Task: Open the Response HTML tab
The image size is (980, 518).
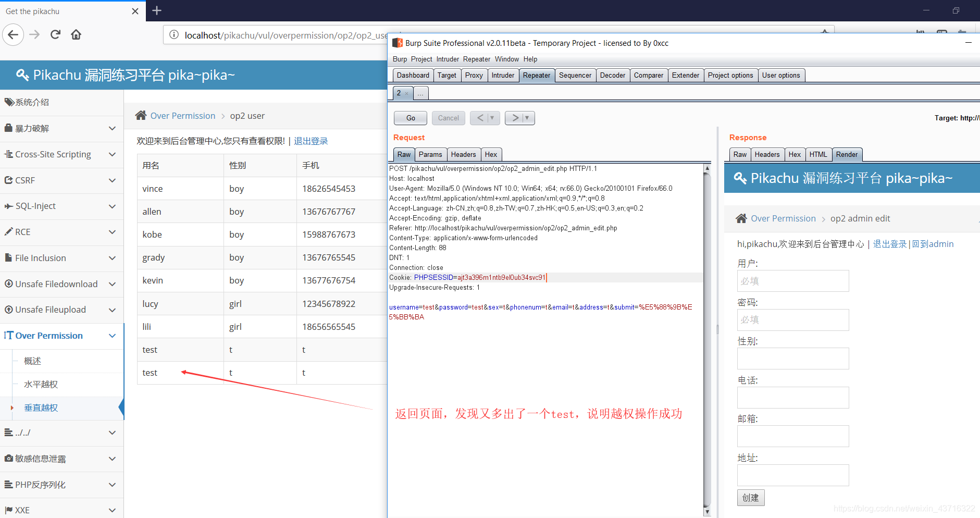Action: [x=818, y=154]
